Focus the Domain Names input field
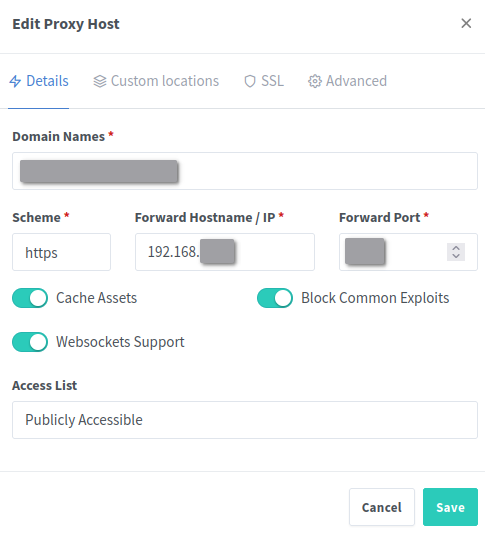Screen dimensions: 485x533 coord(245,171)
